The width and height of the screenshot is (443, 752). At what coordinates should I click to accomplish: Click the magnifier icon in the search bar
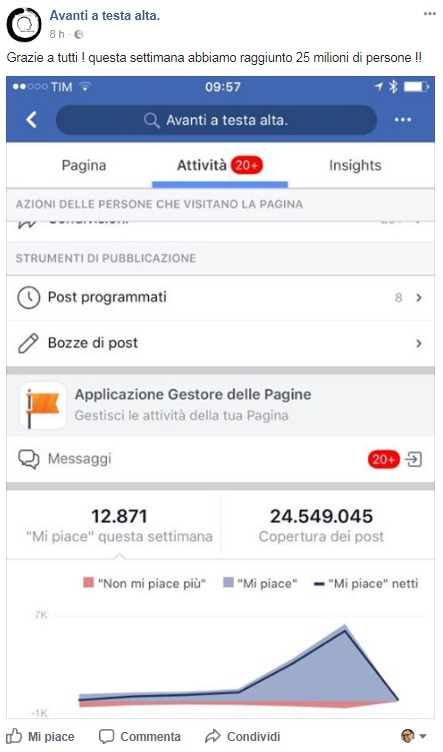(x=152, y=120)
